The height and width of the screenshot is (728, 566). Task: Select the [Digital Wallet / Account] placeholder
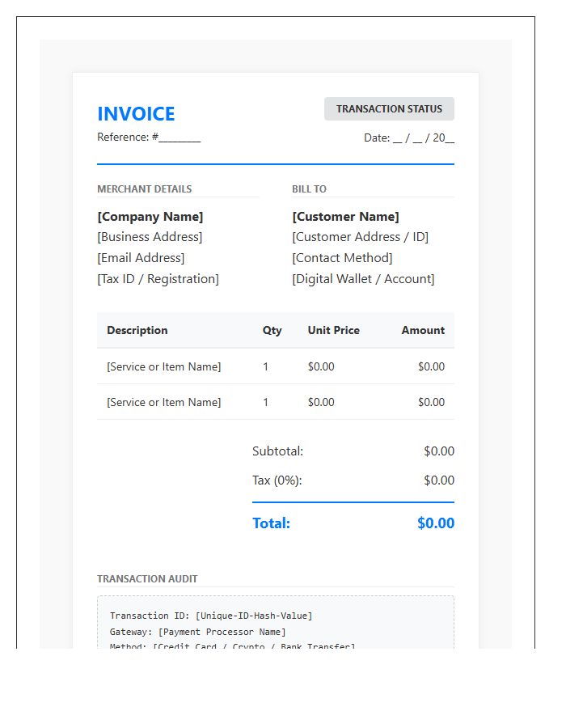coord(363,278)
